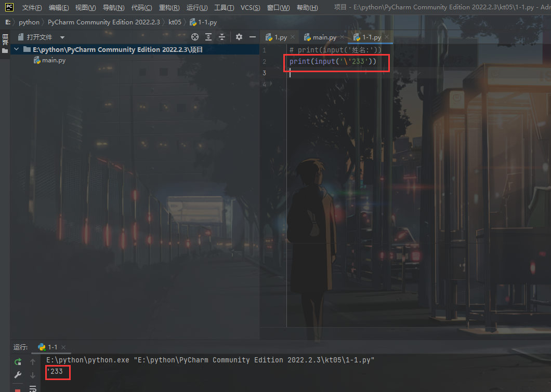Select main.py in project tree

coord(50,60)
